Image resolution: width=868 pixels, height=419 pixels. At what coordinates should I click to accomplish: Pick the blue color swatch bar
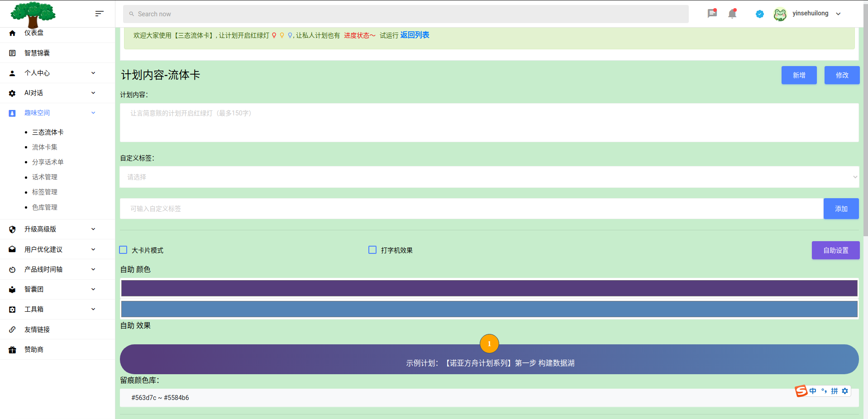(489, 309)
